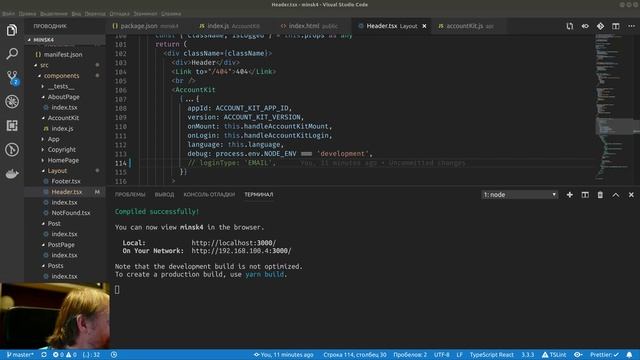Click the LF end-of-line status item
640x360 pixels.
click(459, 355)
